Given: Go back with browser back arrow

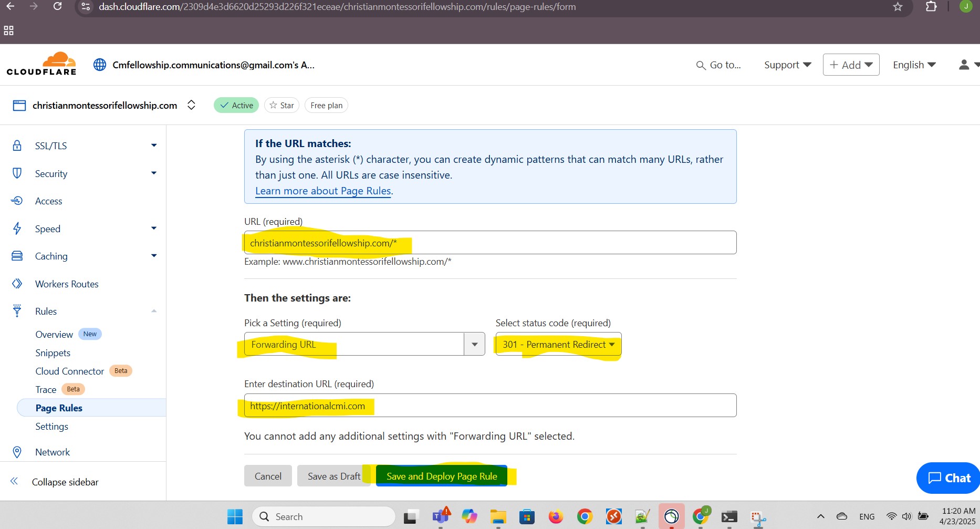Looking at the screenshot, I should click(11, 6).
